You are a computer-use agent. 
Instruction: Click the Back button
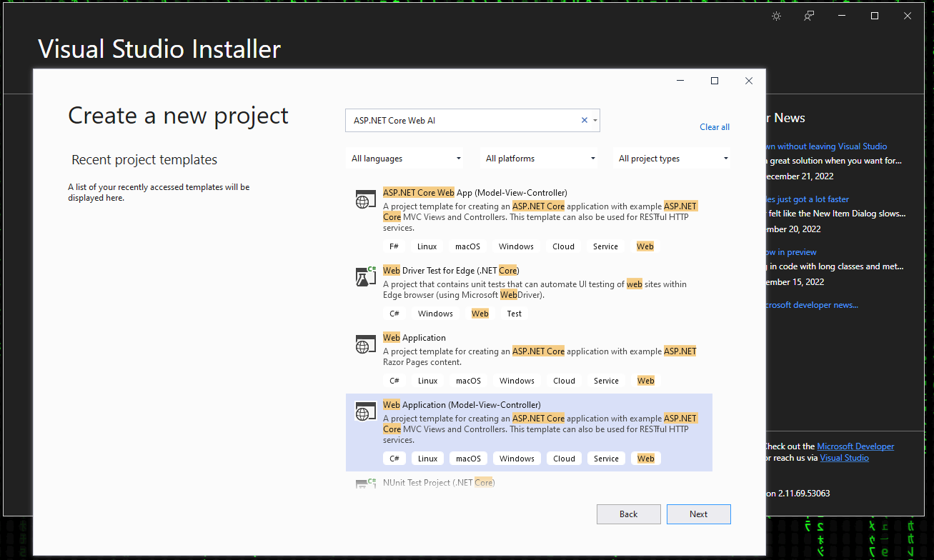pos(628,514)
